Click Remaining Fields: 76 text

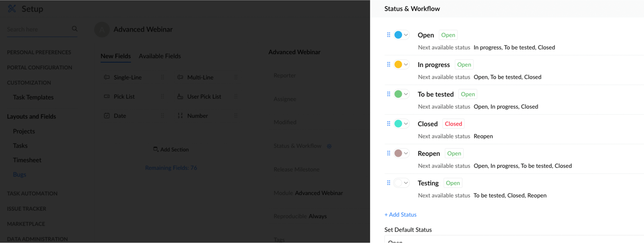coord(171,168)
